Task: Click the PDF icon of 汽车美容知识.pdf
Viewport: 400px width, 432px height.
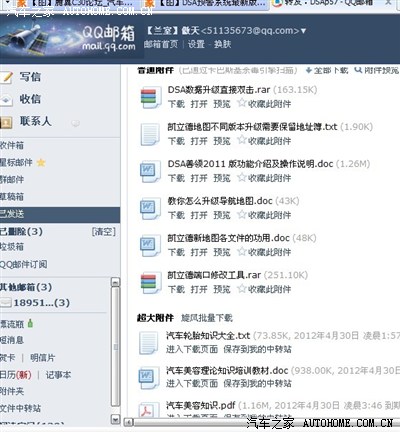Action: pos(148,410)
